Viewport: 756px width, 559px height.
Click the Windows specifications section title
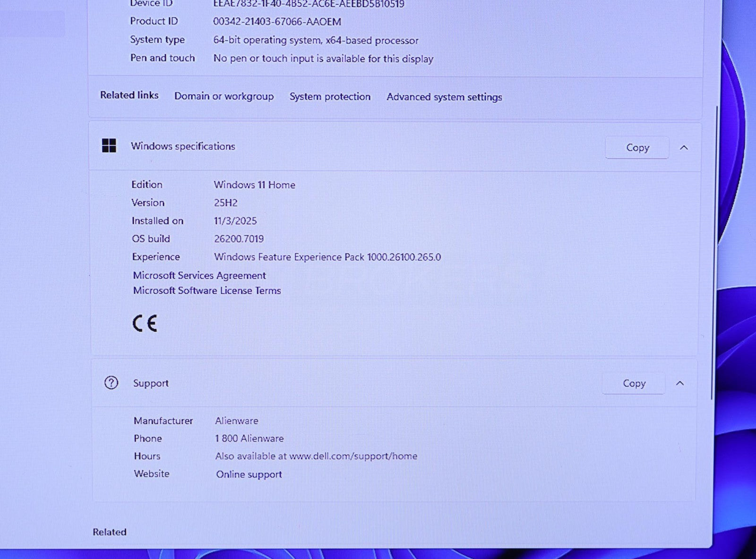point(183,146)
